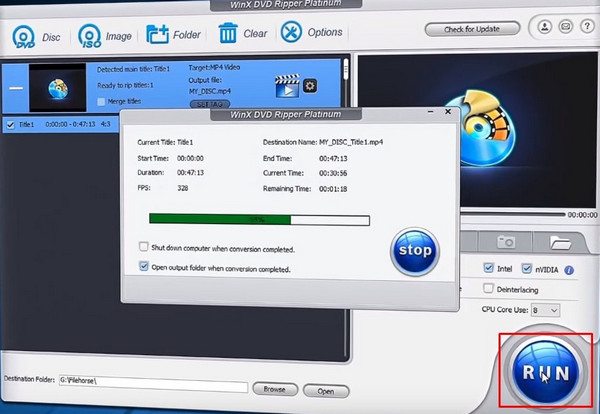Image resolution: width=600 pixels, height=414 pixels.
Task: Stop the conversion with stop button
Action: tap(415, 251)
